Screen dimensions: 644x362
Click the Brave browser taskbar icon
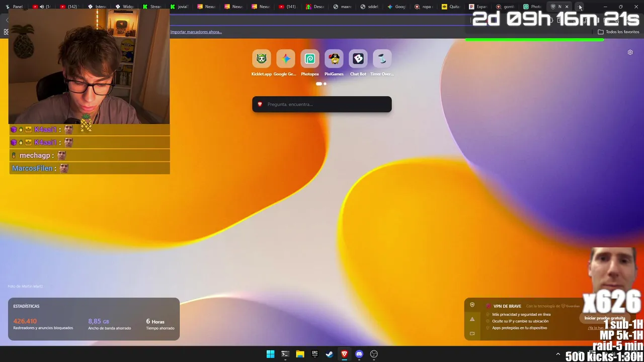point(344,354)
